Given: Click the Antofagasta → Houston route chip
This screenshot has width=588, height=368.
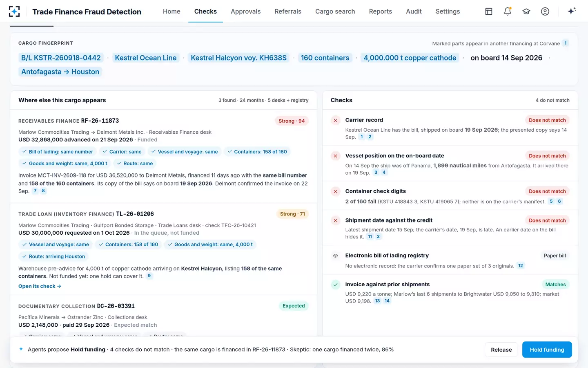Looking at the screenshot, I should point(60,72).
